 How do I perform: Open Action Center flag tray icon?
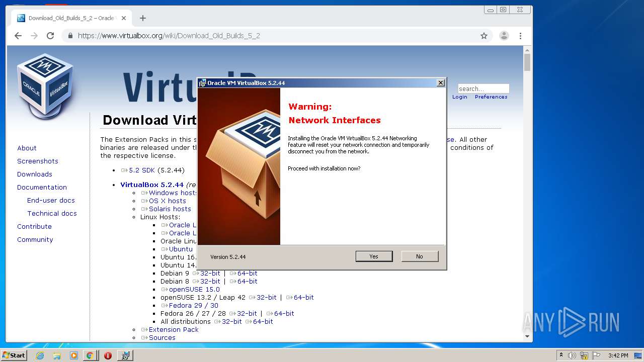click(x=596, y=355)
